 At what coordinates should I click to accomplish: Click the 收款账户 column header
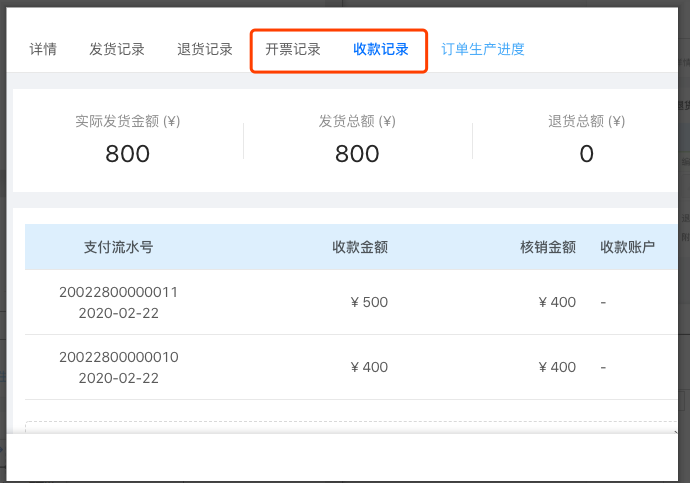coord(628,247)
